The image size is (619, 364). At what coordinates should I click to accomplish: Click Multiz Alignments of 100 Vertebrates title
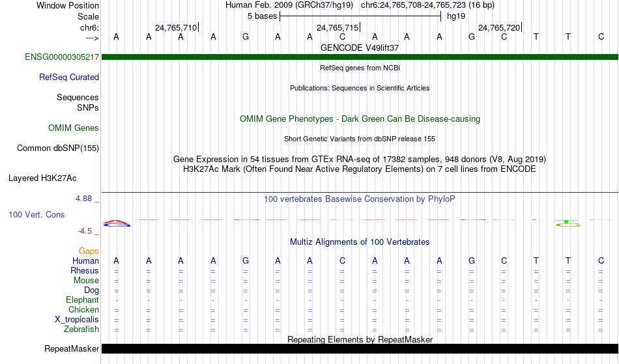pos(360,242)
